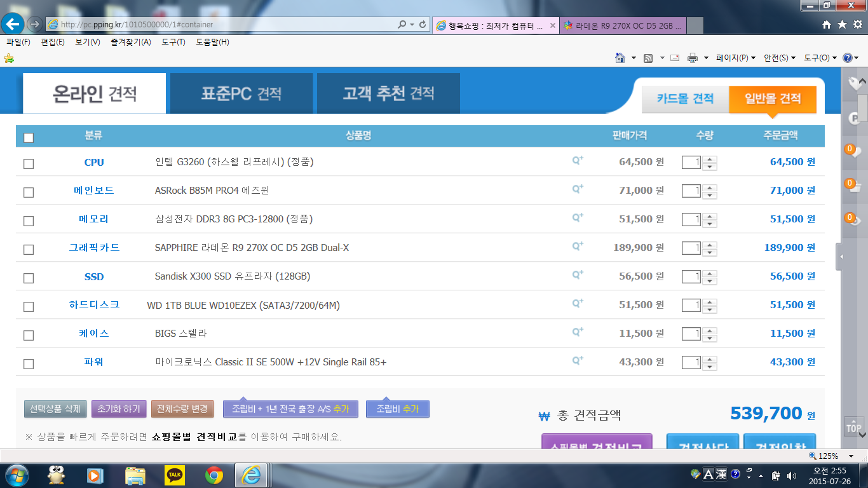Open the 즐겨찾기(A) menu
The height and width of the screenshot is (488, 868).
click(130, 42)
